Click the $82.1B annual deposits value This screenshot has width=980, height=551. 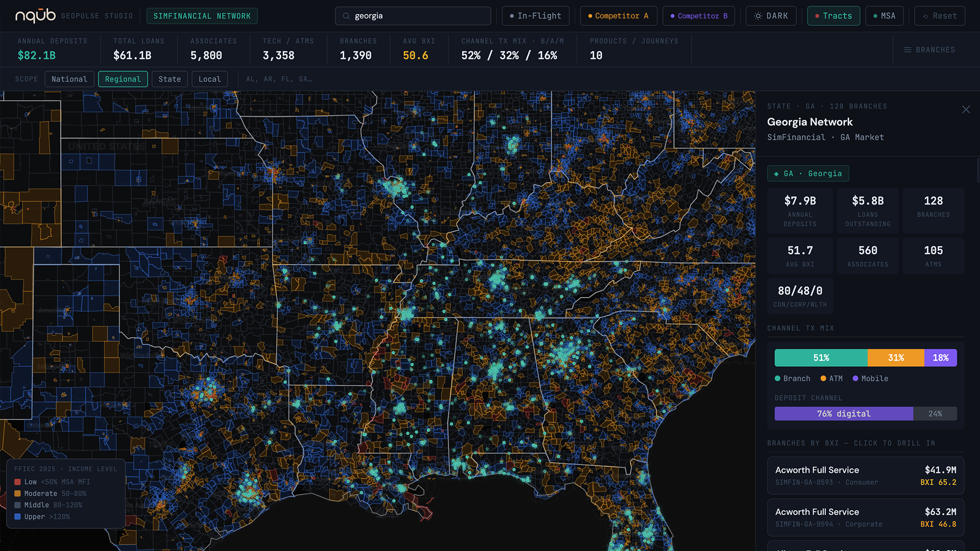[x=37, y=56]
